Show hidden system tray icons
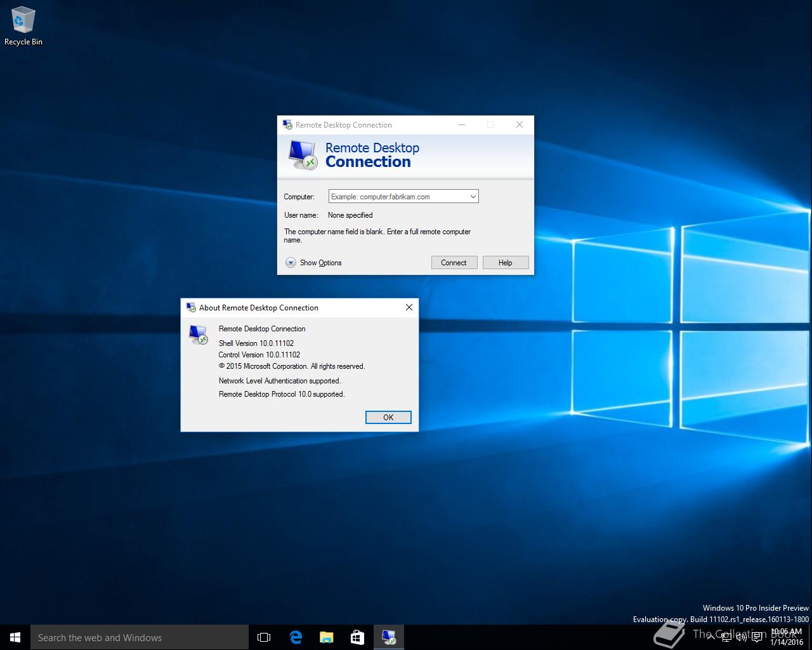 pyautogui.click(x=712, y=637)
